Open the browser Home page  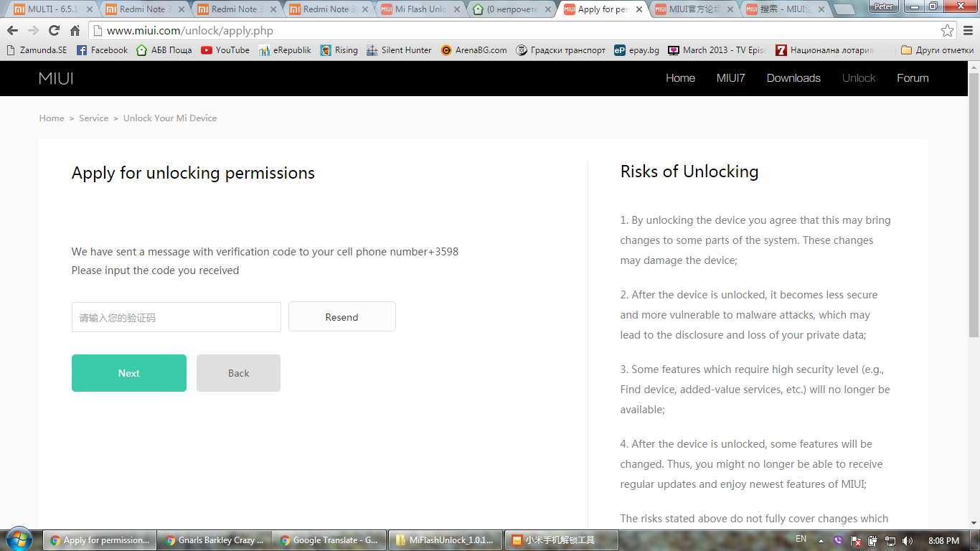click(75, 31)
